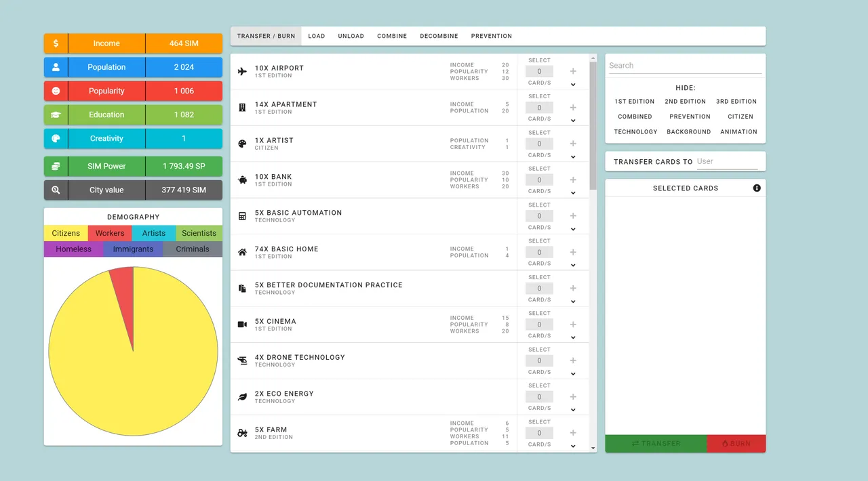Click the person icon on Population tile
Image resolution: width=868 pixels, height=481 pixels.
coord(56,67)
